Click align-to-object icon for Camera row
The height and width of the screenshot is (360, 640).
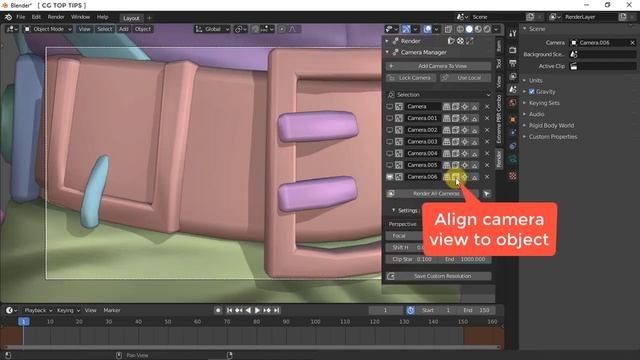click(x=456, y=107)
